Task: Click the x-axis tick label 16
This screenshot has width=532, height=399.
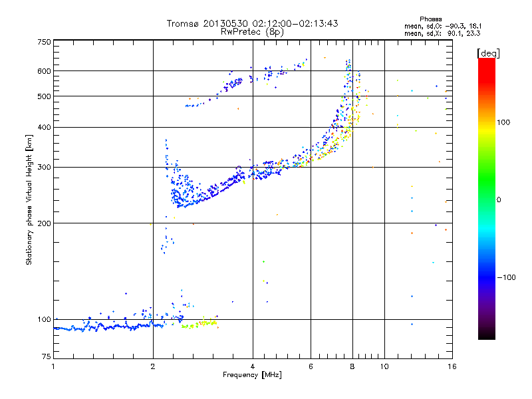Action: coord(452,366)
